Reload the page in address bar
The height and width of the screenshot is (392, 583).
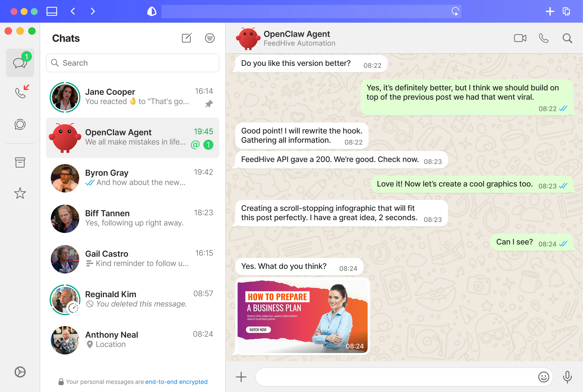[x=455, y=11]
